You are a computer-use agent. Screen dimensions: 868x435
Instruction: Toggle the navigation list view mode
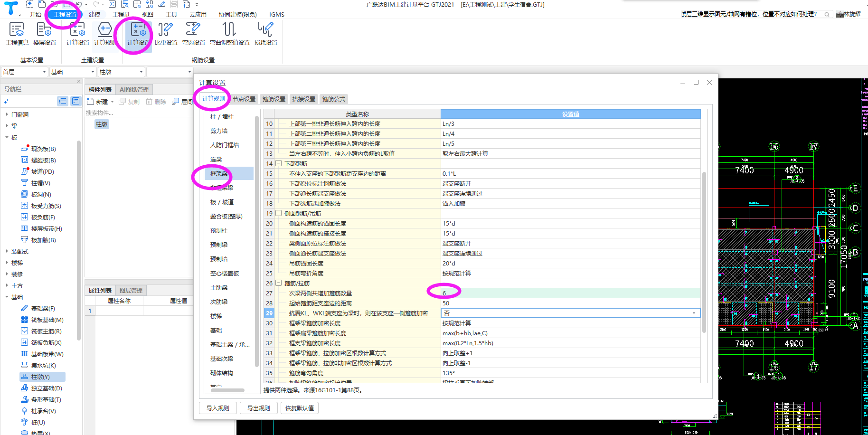[x=62, y=101]
